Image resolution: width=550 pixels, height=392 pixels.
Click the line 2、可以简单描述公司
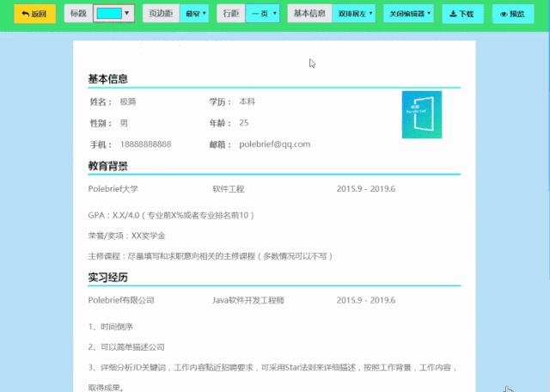(x=126, y=347)
